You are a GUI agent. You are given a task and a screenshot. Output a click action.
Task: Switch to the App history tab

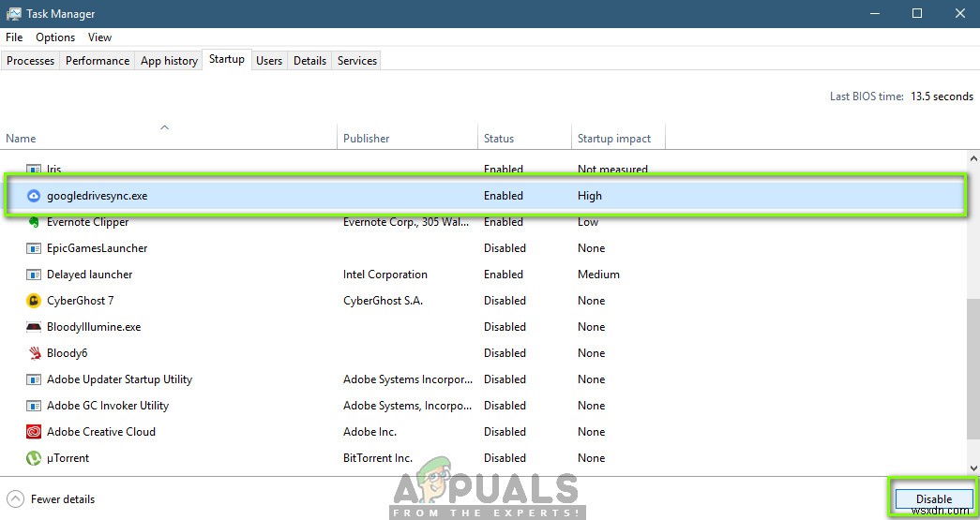click(x=169, y=61)
